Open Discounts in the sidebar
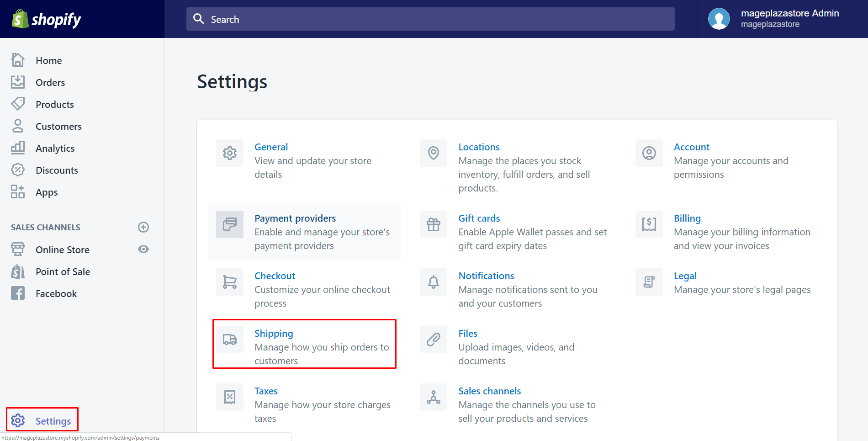The height and width of the screenshot is (441, 868). (x=57, y=170)
